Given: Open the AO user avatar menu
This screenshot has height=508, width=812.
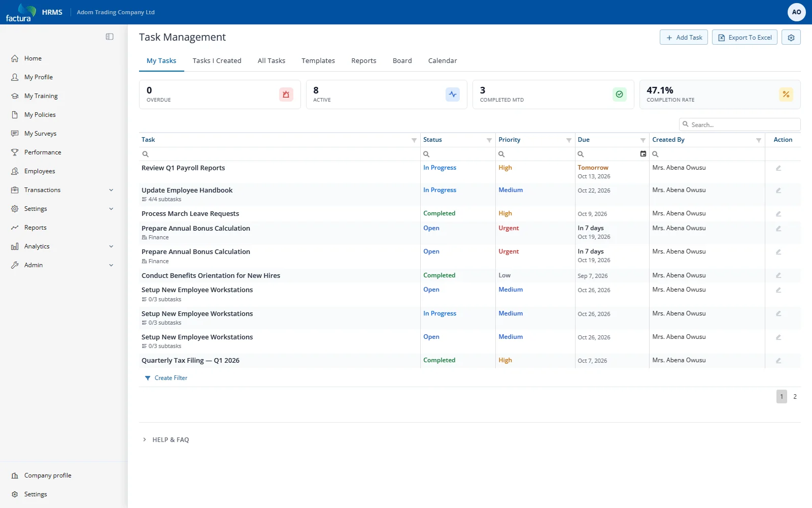Looking at the screenshot, I should (796, 12).
